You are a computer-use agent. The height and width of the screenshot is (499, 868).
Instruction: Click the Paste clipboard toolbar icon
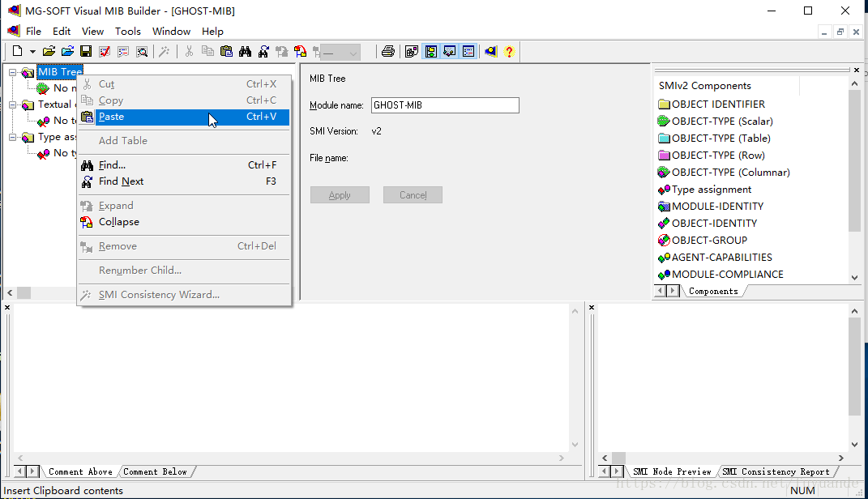(226, 52)
